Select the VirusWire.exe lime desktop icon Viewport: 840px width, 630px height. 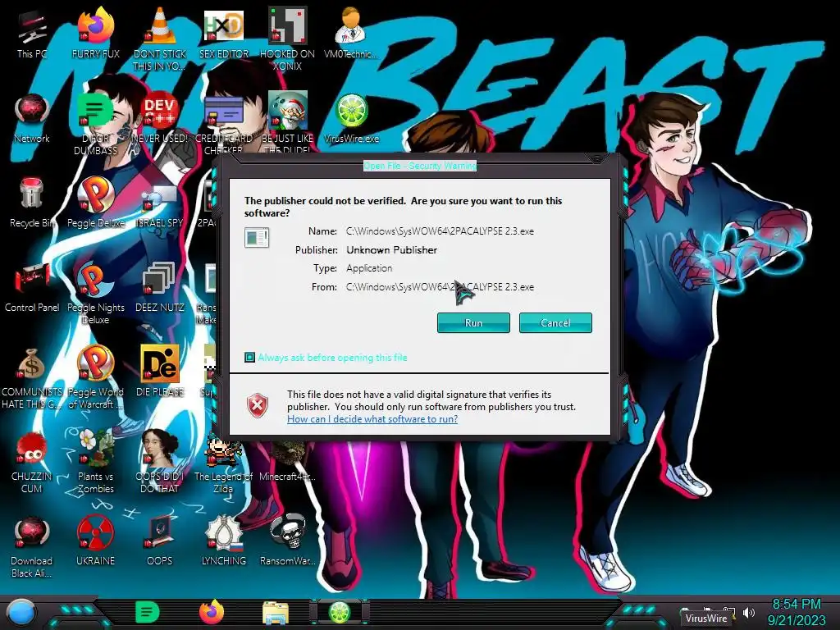pos(351,119)
